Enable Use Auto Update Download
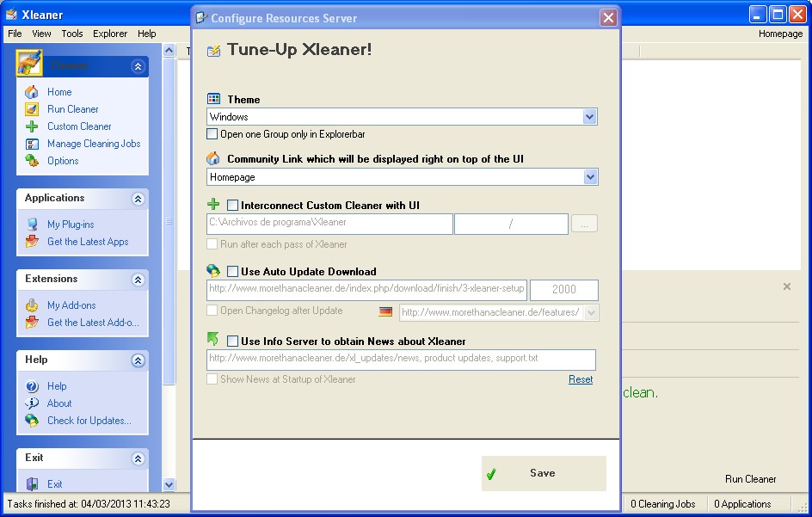The image size is (812, 517). point(232,272)
